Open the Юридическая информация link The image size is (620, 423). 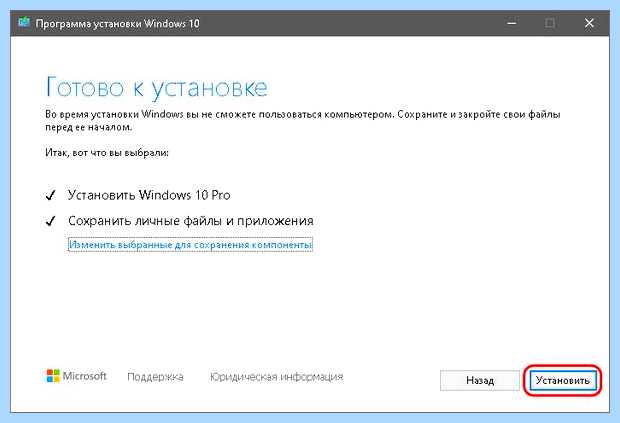(276, 377)
